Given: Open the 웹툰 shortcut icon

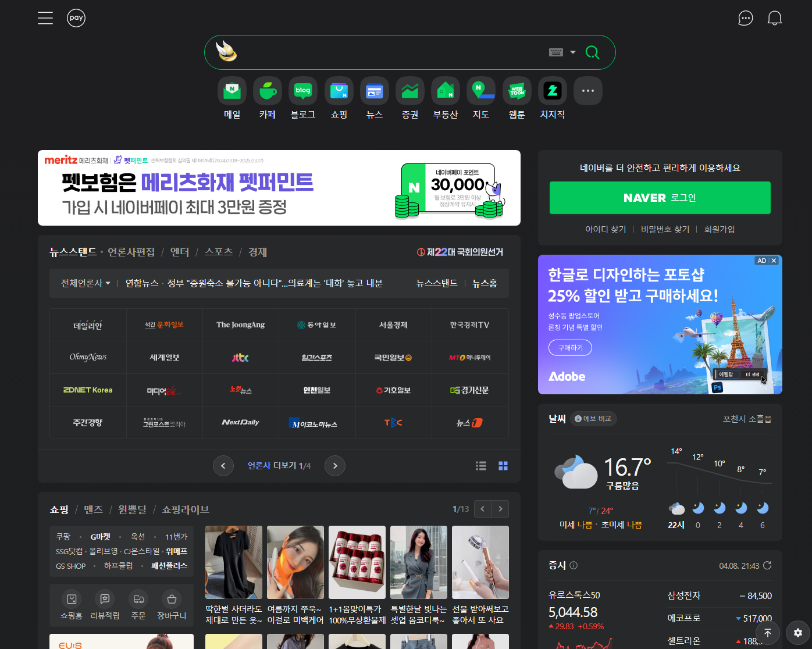Looking at the screenshot, I should pyautogui.click(x=517, y=91).
